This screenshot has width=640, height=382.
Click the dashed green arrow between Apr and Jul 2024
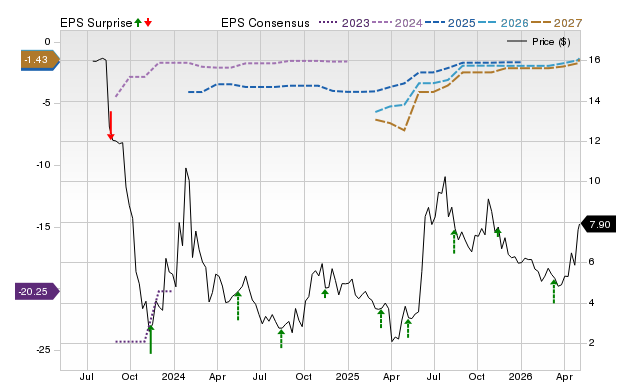pos(238,306)
